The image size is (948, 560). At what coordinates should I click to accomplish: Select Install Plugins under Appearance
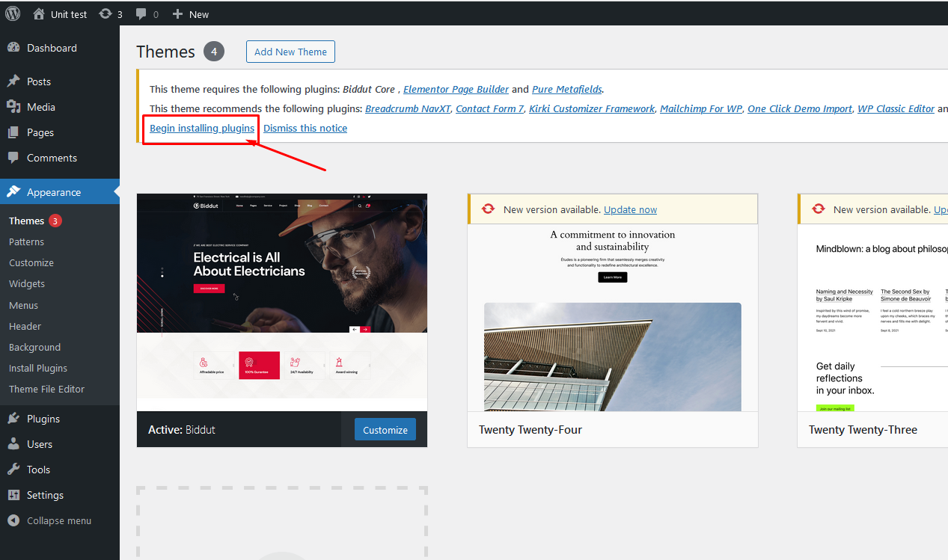(38, 368)
